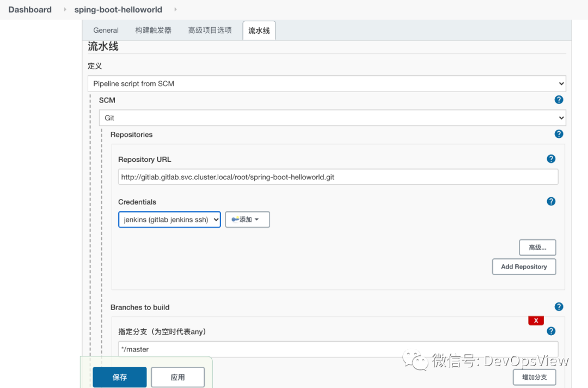Open the 添加 credentials menu button
This screenshot has width=588, height=388.
click(x=248, y=220)
